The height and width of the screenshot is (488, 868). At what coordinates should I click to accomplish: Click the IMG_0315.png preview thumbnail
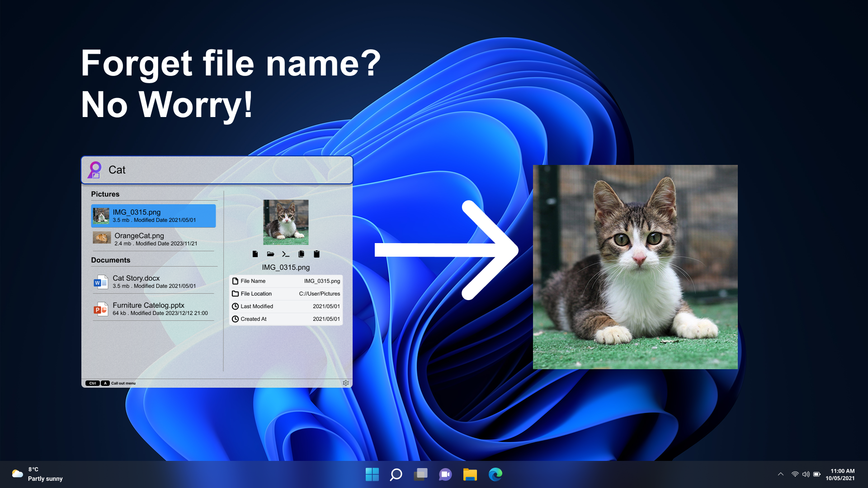286,221
